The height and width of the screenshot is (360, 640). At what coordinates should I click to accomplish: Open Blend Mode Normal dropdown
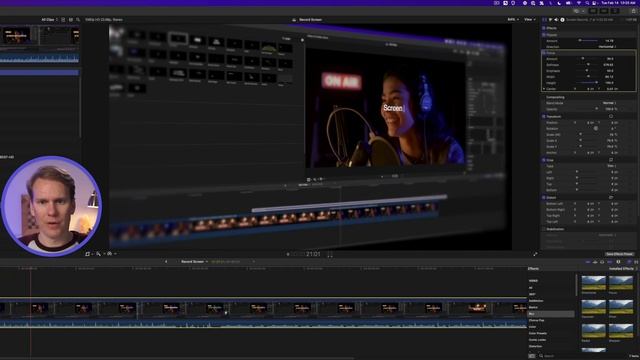609,103
